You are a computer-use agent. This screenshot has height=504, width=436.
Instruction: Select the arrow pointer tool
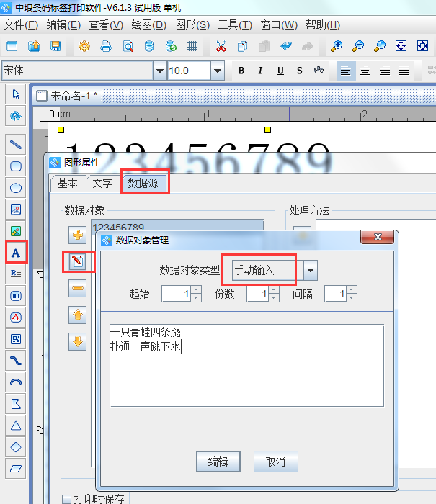pos(16,94)
